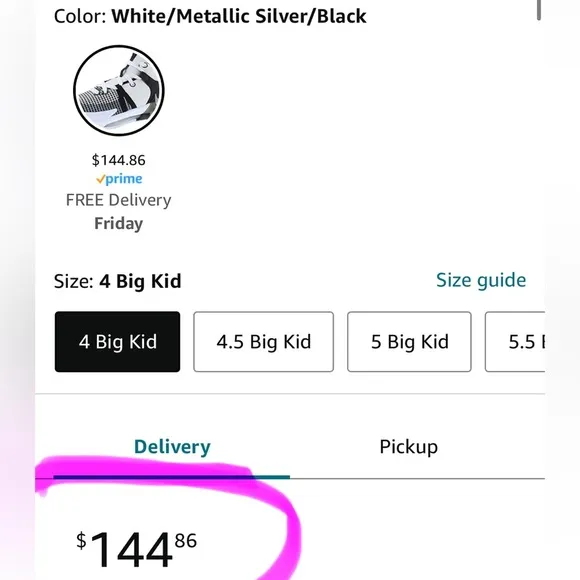The image size is (580, 580).
Task: Click the superscript 86 cents in price
Action: click(186, 541)
